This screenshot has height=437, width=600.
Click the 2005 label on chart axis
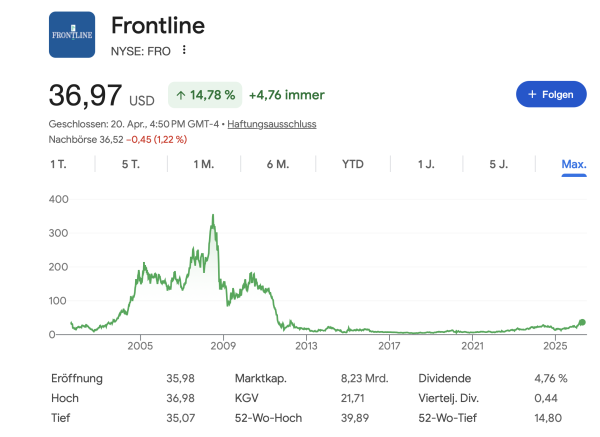[x=139, y=345]
